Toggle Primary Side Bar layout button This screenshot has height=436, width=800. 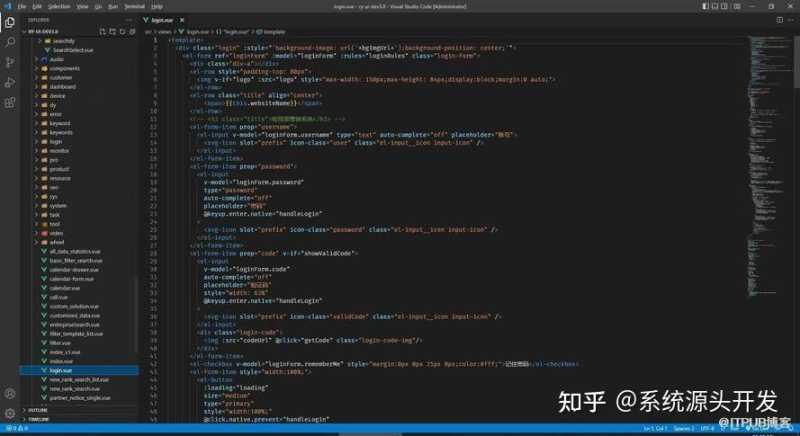click(x=705, y=7)
